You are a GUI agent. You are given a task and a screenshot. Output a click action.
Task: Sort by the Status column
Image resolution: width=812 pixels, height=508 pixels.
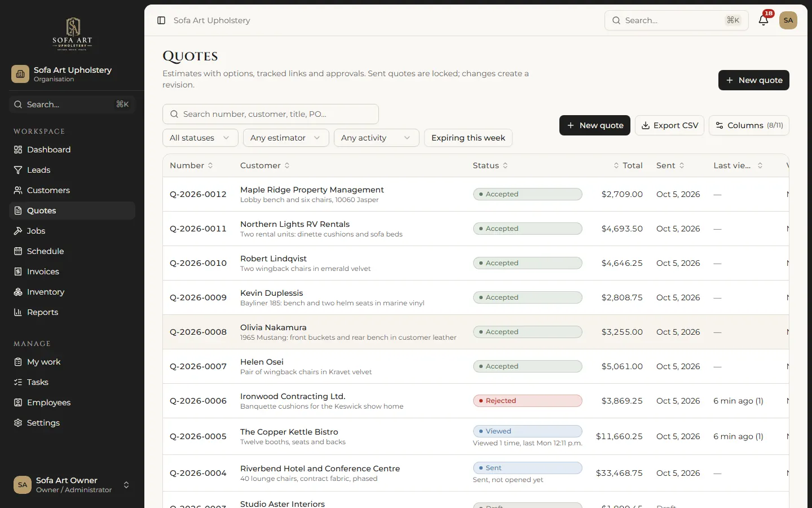(x=490, y=165)
